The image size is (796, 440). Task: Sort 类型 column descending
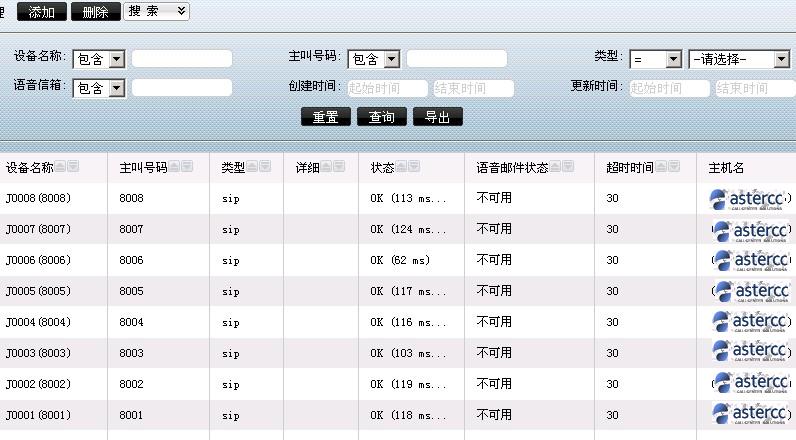point(265,166)
